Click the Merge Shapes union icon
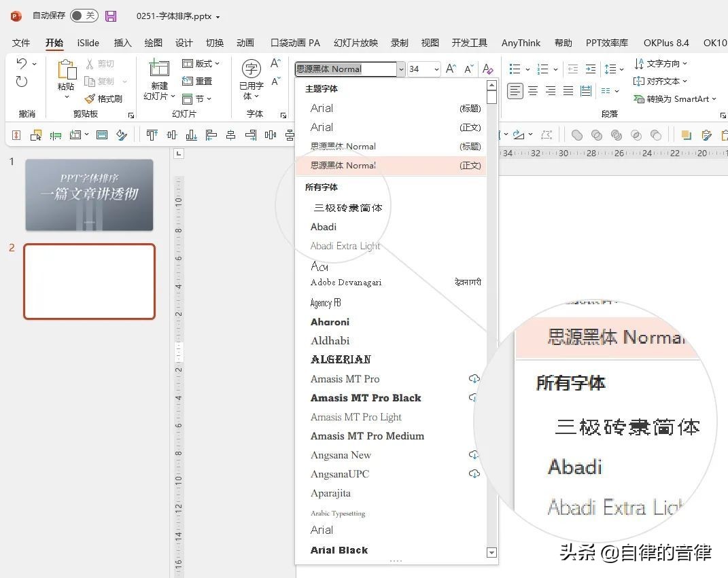This screenshot has height=578, width=728. click(577, 135)
